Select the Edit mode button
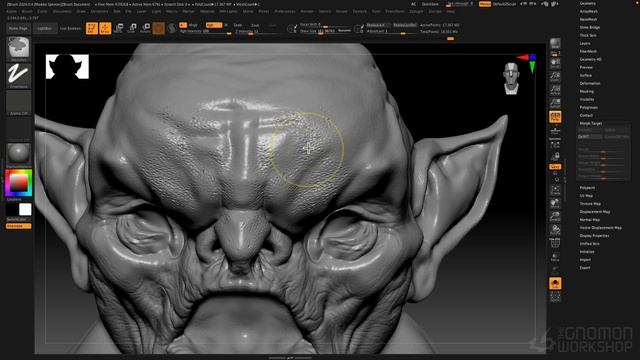Viewport: 640px width, 360px height. tap(92, 28)
